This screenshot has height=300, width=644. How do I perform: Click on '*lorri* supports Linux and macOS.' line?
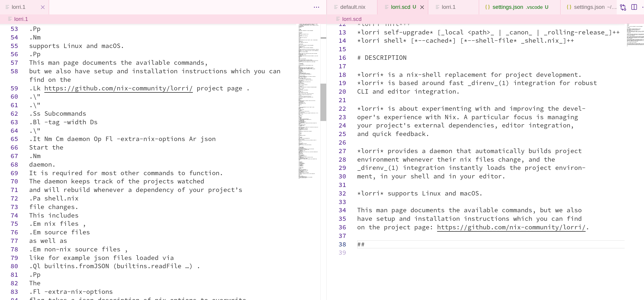point(420,193)
